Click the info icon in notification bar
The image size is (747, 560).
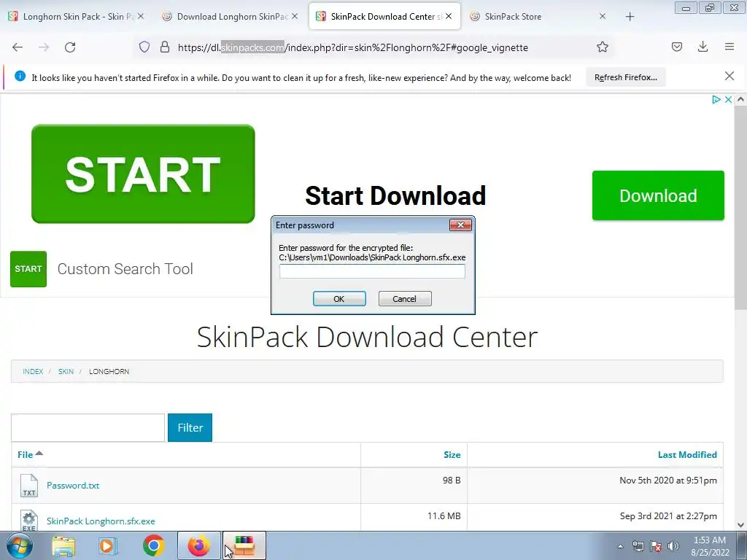coord(20,76)
